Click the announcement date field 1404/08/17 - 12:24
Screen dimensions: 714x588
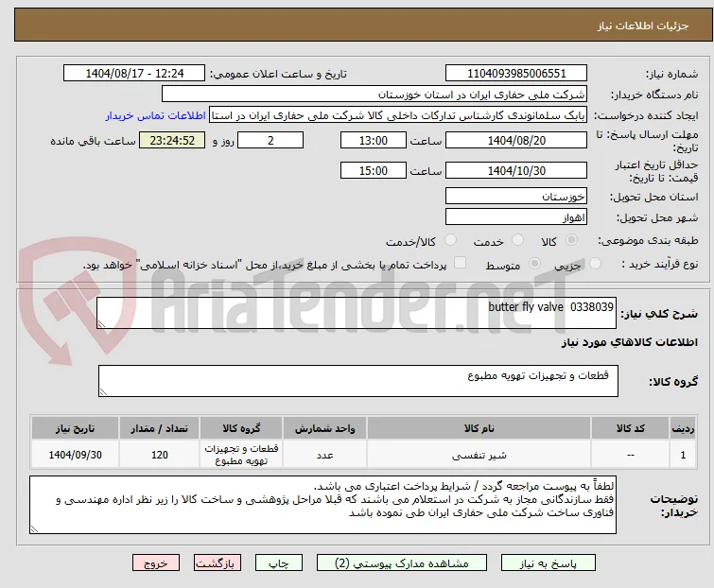[x=134, y=74]
